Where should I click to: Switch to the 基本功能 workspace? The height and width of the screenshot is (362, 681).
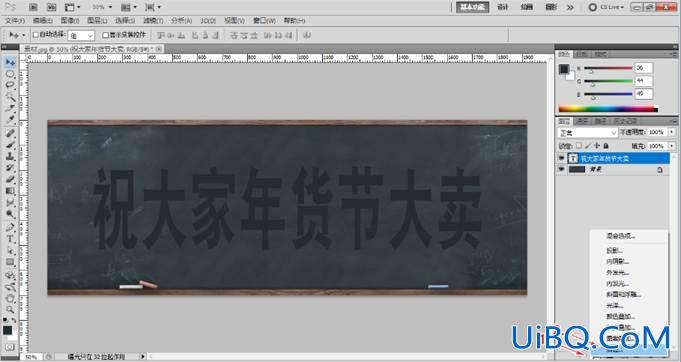click(473, 7)
